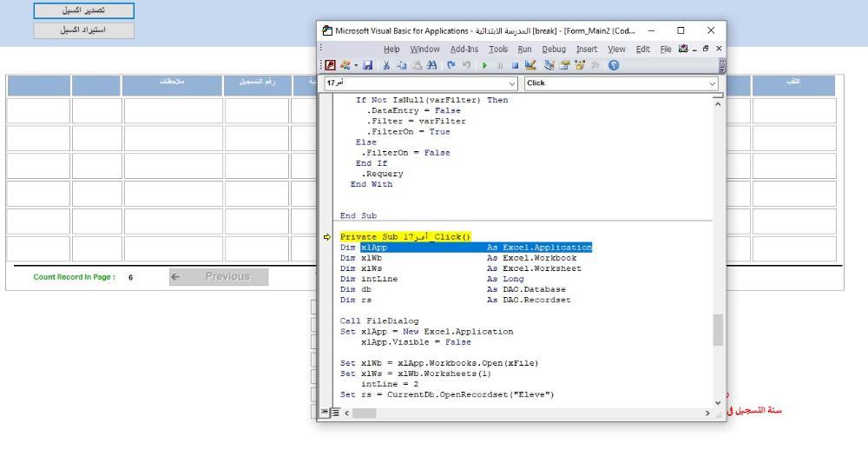Click the grayed Redo arrow icon
The width and height of the screenshot is (868, 476).
(466, 65)
